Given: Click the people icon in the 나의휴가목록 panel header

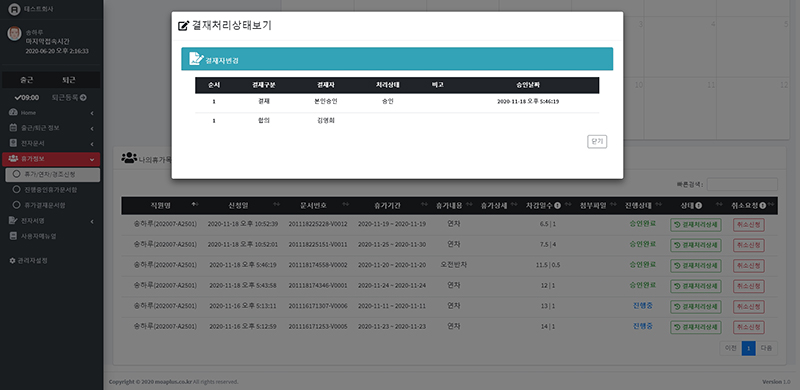Looking at the screenshot, I should (x=129, y=157).
